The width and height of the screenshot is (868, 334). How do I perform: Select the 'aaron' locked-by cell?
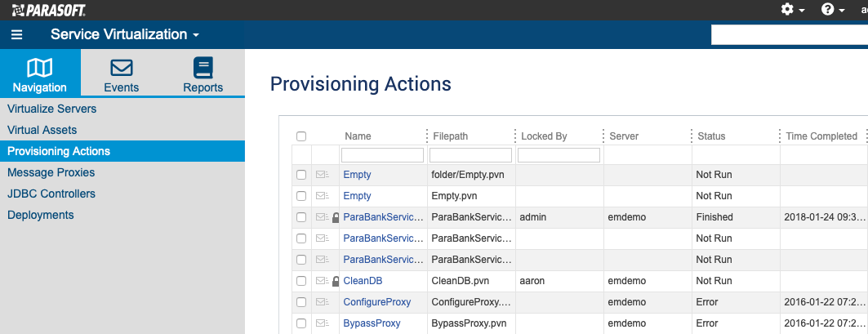click(x=559, y=281)
